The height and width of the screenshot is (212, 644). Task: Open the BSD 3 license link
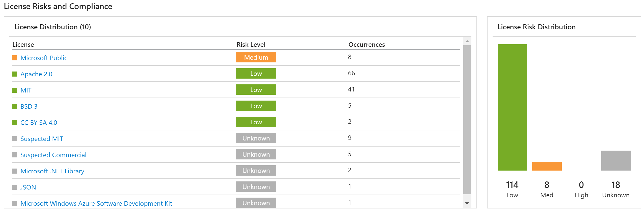point(29,106)
